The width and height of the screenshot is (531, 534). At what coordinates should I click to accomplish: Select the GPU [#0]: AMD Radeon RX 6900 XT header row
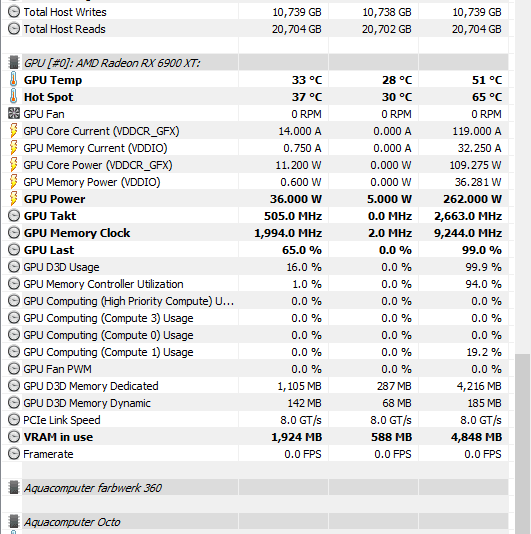click(x=255, y=62)
